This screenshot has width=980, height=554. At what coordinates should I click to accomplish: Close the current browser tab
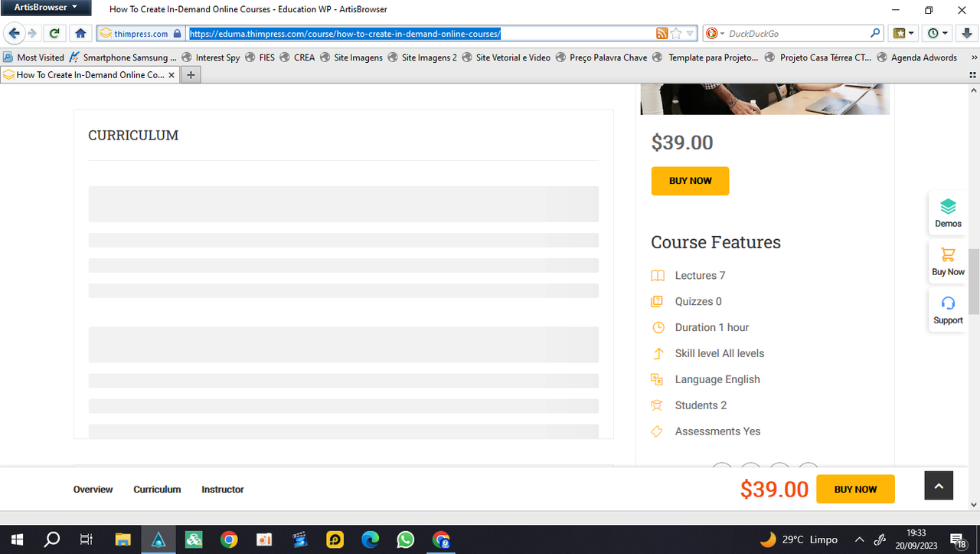(x=171, y=75)
